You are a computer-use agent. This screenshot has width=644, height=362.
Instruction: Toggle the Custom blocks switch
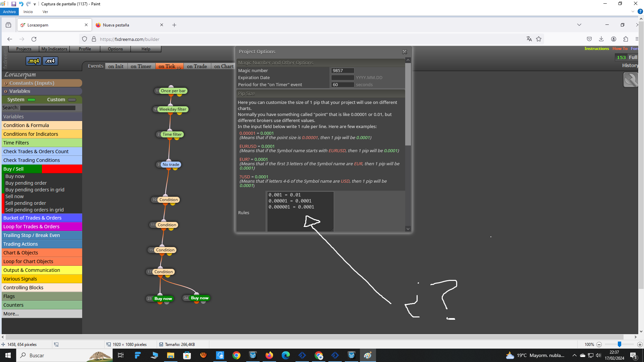point(72,100)
